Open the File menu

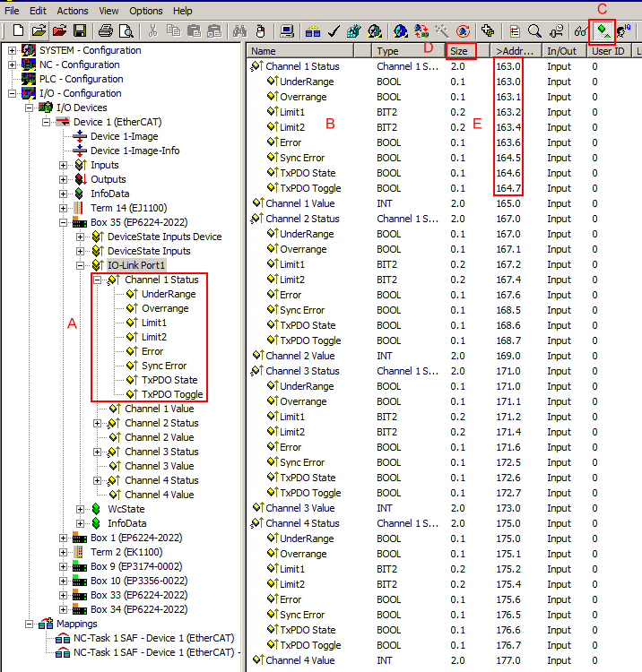tap(12, 11)
